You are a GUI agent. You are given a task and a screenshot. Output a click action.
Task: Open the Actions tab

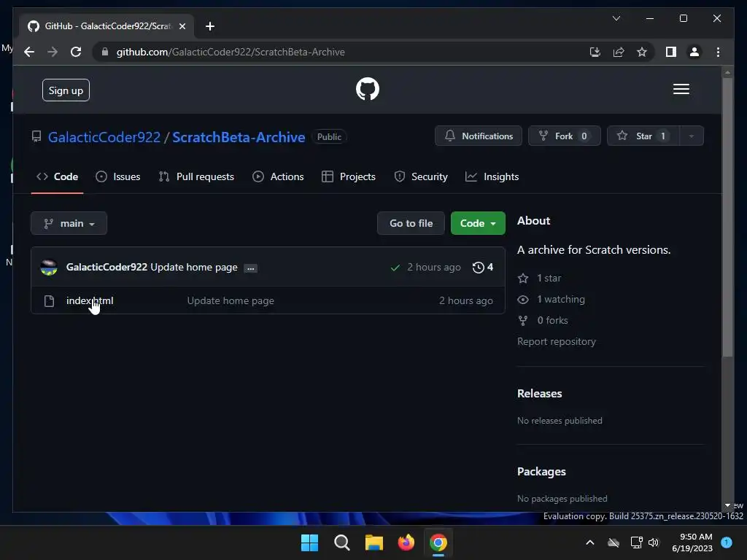click(278, 176)
